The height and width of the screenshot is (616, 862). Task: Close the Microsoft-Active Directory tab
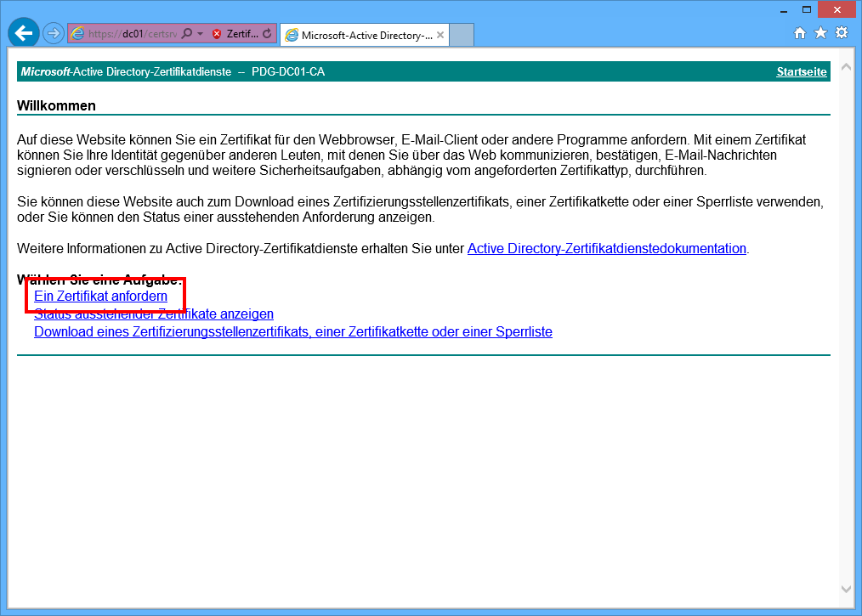pyautogui.click(x=440, y=36)
